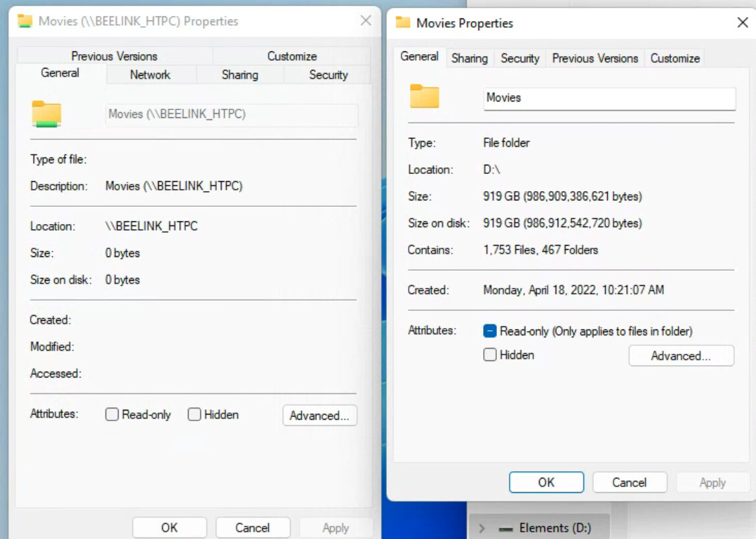This screenshot has width=756, height=539.
Task: Open the Customize tab in left dialog
Action: coord(292,56)
